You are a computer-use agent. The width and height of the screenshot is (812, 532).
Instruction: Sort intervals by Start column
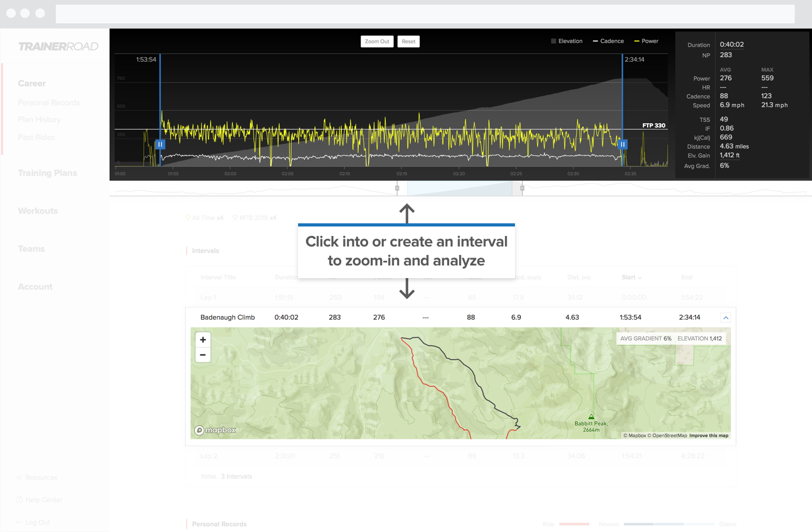click(631, 278)
